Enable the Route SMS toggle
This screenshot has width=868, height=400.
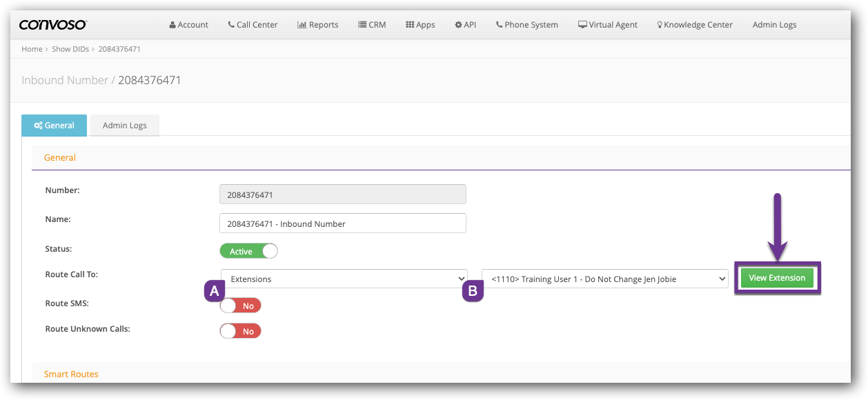pyautogui.click(x=240, y=306)
